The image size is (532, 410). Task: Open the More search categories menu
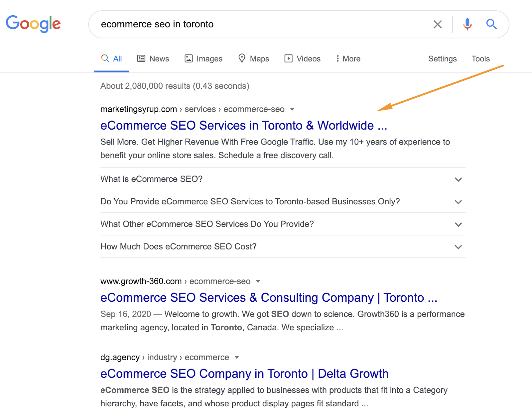(x=348, y=59)
